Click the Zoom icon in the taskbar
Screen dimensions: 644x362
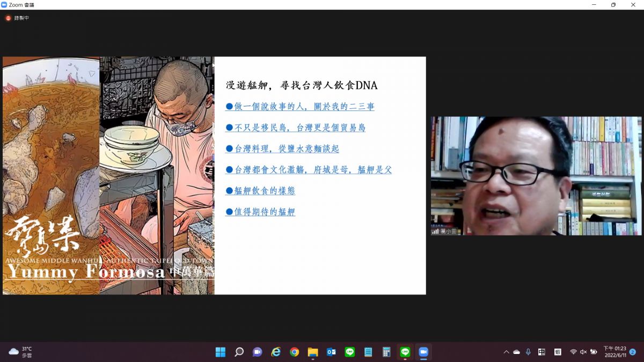pyautogui.click(x=423, y=352)
